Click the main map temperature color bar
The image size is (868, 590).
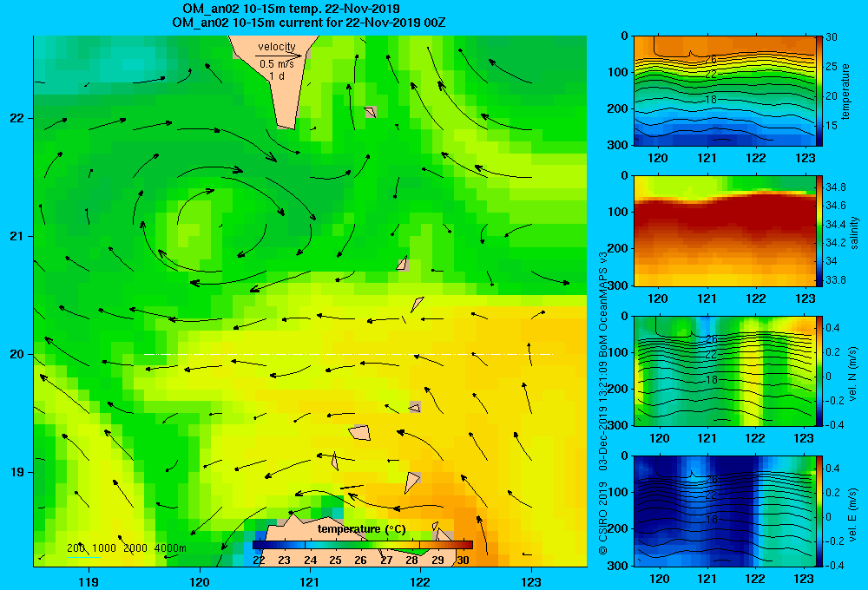tap(363, 545)
